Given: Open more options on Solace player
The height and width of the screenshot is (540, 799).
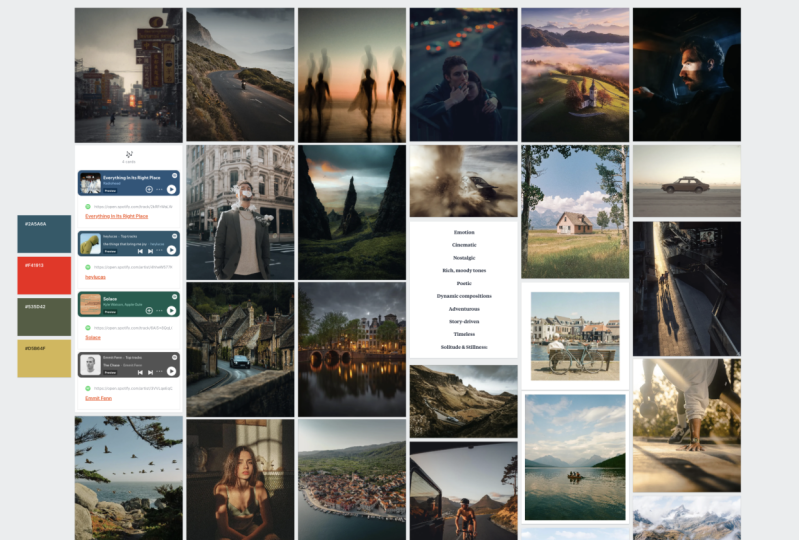Looking at the screenshot, I should coord(159,311).
